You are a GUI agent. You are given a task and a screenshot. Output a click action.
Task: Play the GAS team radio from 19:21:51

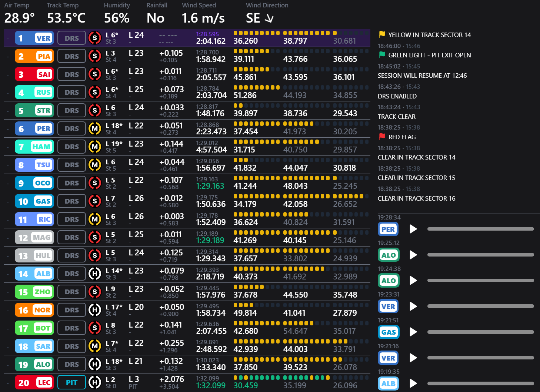[413, 332]
